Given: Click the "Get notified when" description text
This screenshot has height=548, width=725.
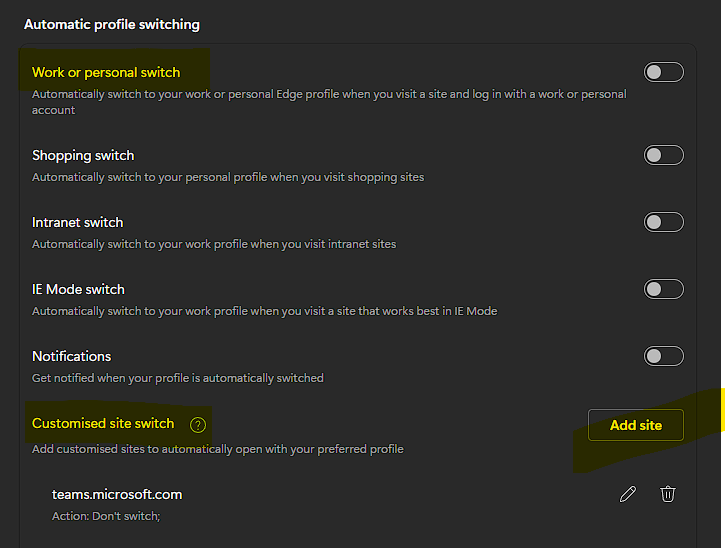Looking at the screenshot, I should [x=178, y=378].
